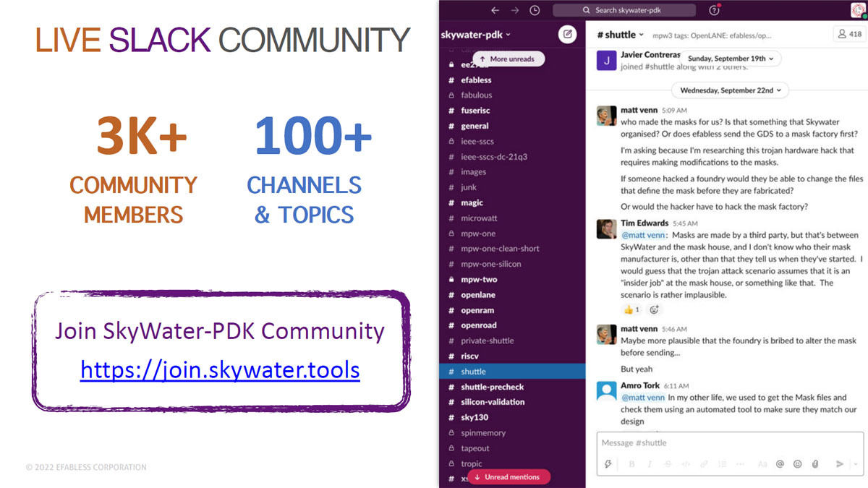Jump to Unread mentions below
The image size is (868, 488).
tap(509, 477)
